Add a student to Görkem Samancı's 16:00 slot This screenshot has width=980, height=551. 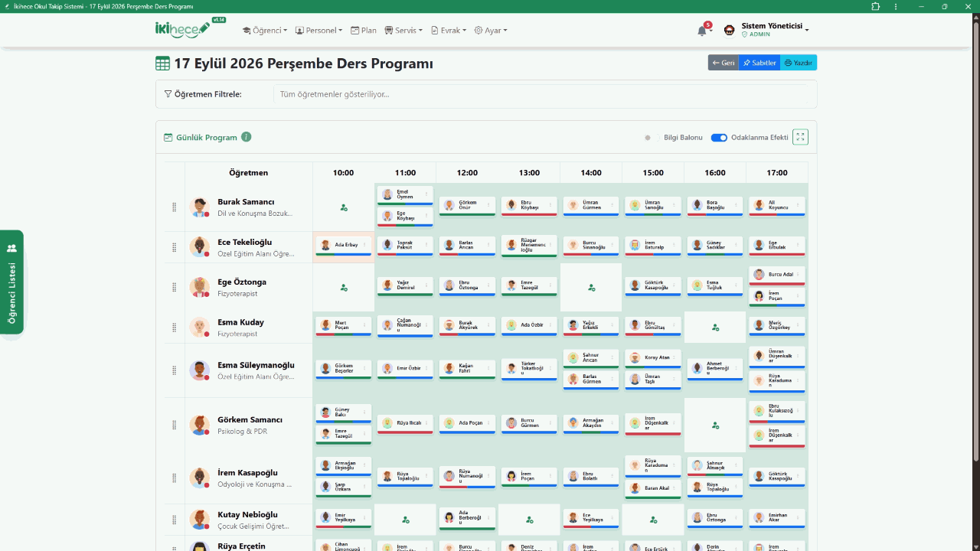pyautogui.click(x=715, y=425)
